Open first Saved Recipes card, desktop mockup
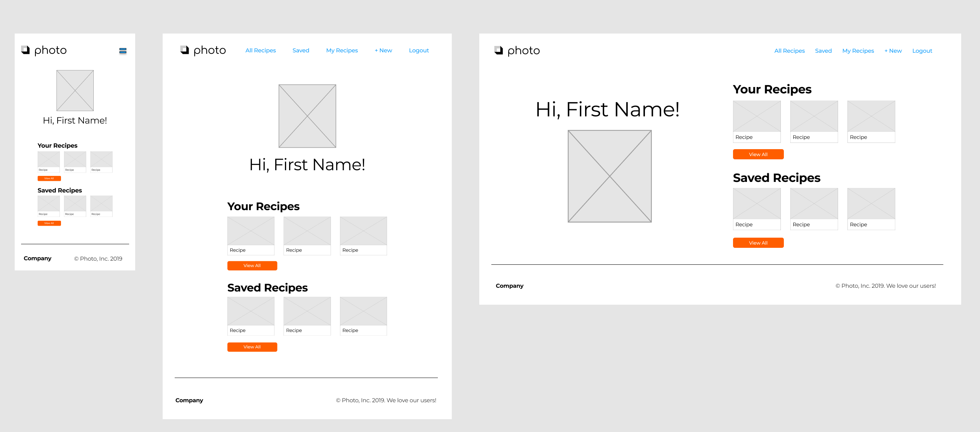The image size is (980, 432). (x=757, y=209)
